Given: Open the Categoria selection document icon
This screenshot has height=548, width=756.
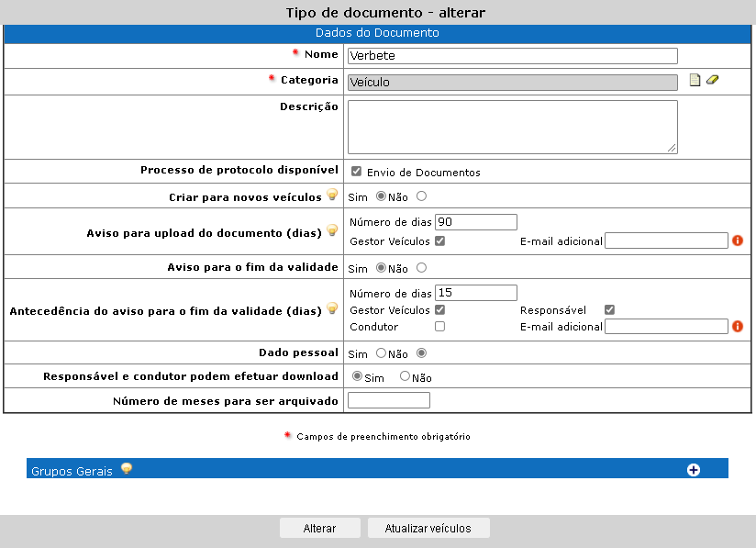Looking at the screenshot, I should 695,80.
